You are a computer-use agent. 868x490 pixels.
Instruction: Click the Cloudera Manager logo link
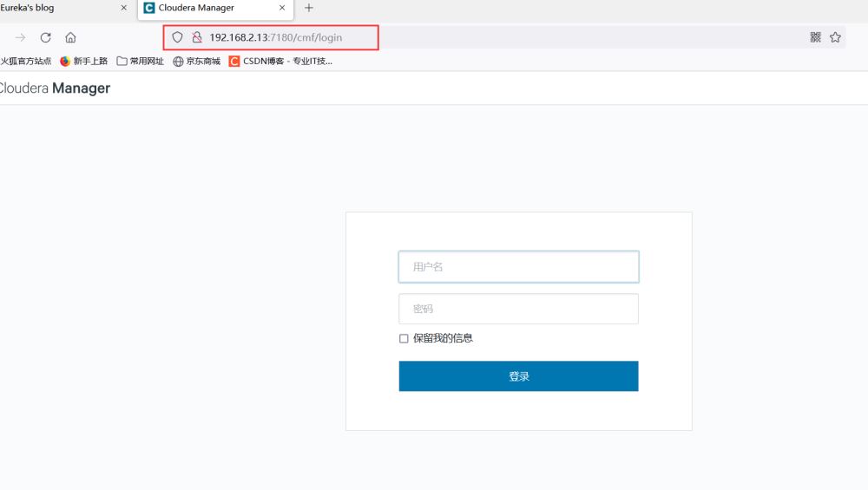tap(54, 88)
